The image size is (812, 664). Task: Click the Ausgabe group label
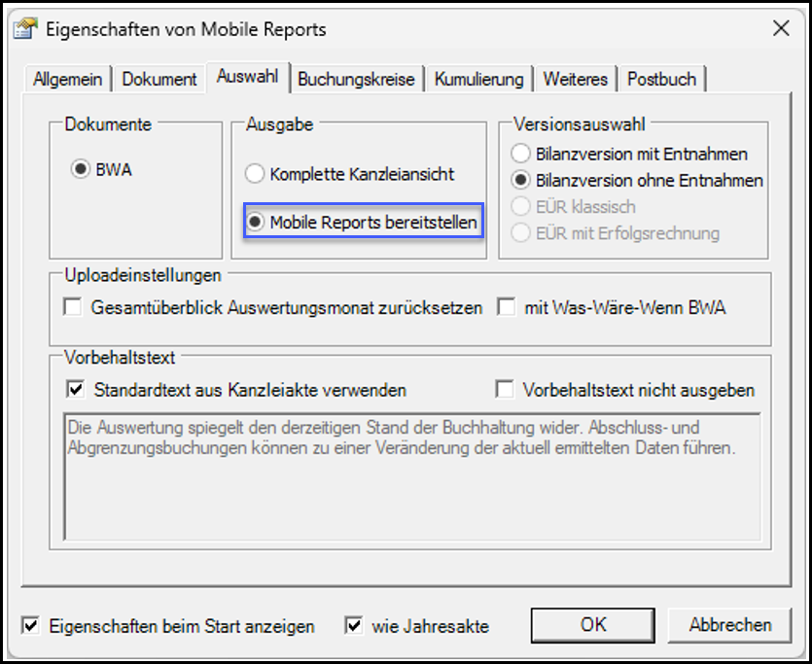pyautogui.click(x=280, y=124)
